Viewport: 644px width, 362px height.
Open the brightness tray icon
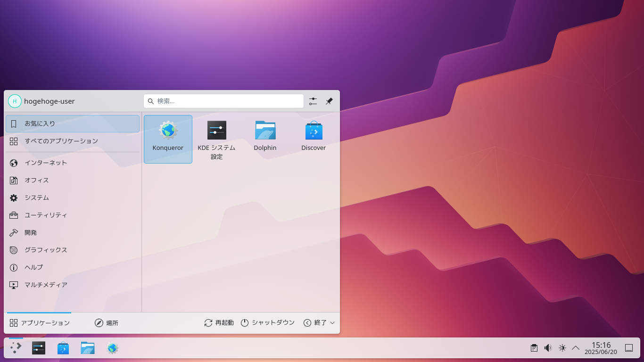pos(562,348)
